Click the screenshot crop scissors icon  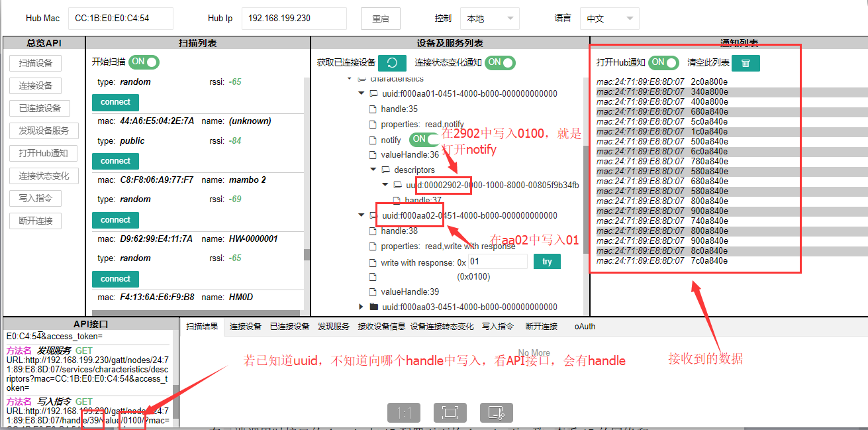click(x=497, y=413)
